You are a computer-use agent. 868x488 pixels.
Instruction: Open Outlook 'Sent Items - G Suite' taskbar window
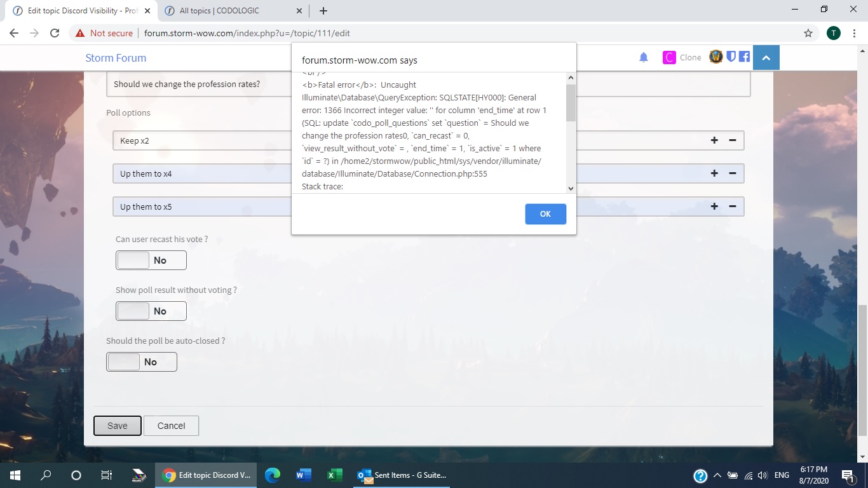coord(403,475)
